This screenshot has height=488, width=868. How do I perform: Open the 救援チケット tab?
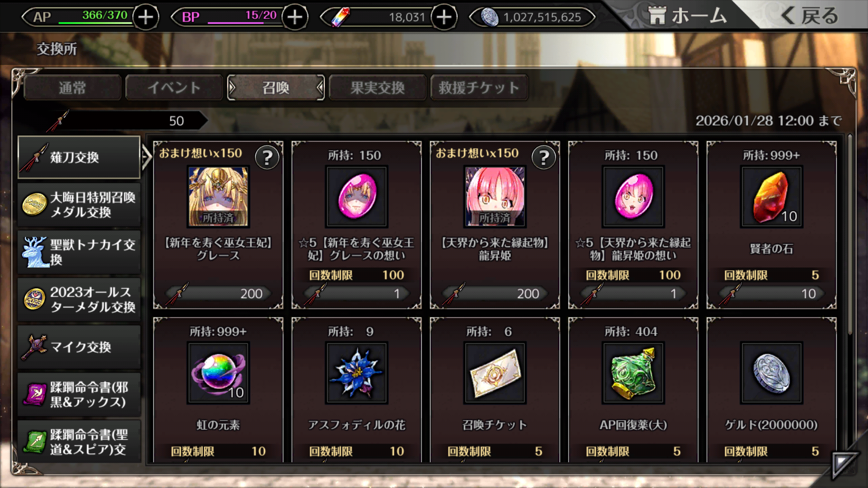point(479,88)
